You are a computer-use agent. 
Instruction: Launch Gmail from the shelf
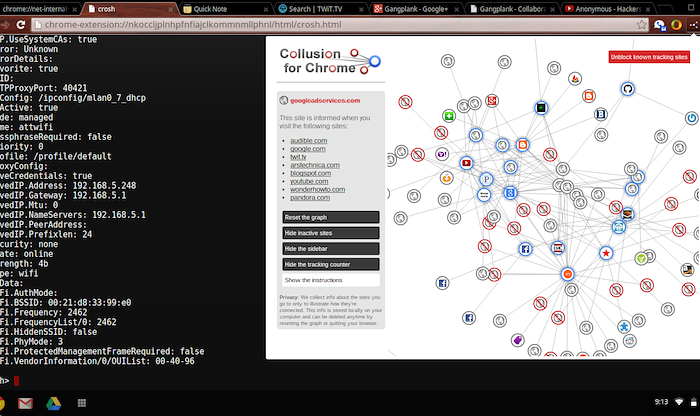[x=25, y=404]
